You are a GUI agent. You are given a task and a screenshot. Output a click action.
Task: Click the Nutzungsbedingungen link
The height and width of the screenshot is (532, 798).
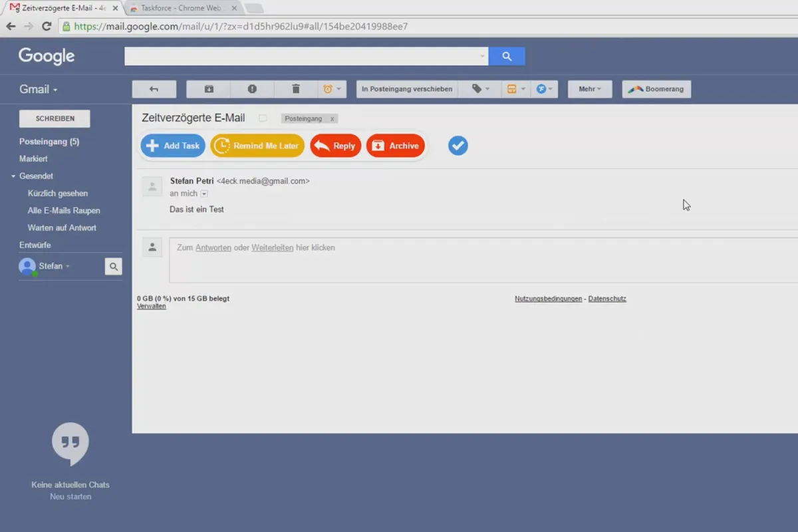(x=549, y=299)
